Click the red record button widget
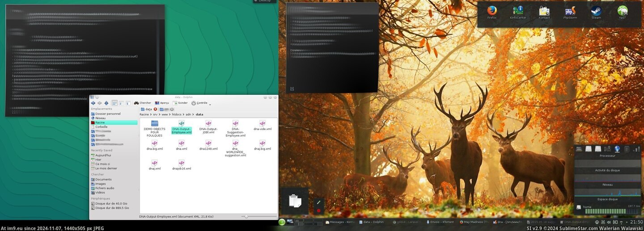Screen dimensions: 644x231 [319, 210]
